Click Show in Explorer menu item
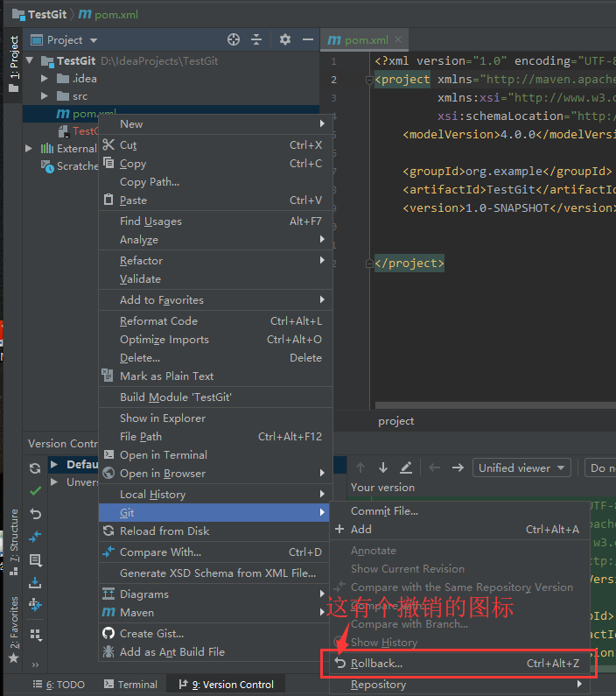The width and height of the screenshot is (616, 696). [215, 418]
